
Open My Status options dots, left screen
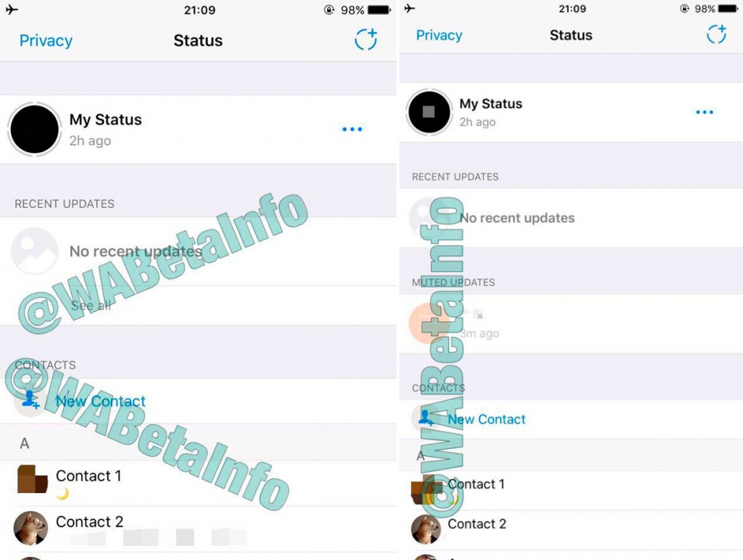352,129
